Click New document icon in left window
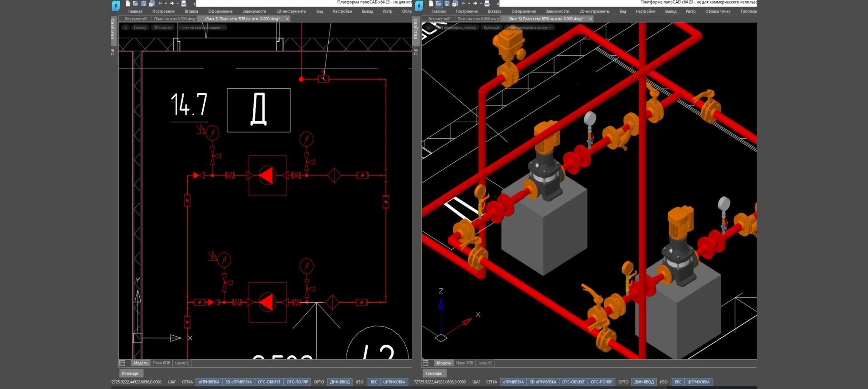 [128, 4]
